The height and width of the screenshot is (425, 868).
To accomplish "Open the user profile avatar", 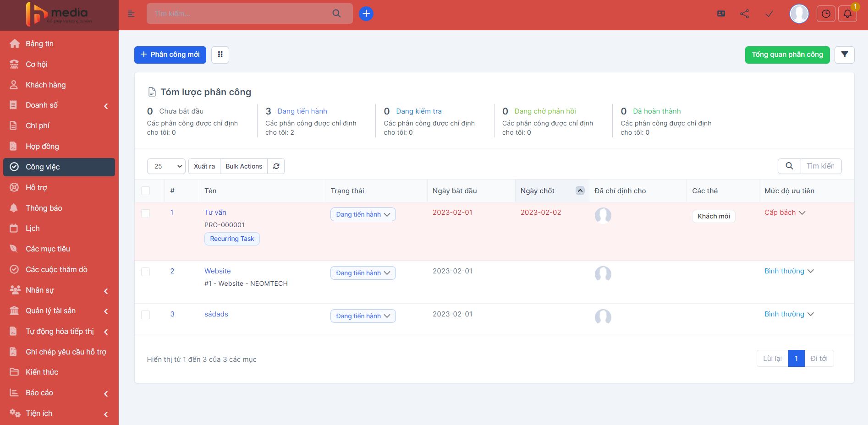I will 799,14.
